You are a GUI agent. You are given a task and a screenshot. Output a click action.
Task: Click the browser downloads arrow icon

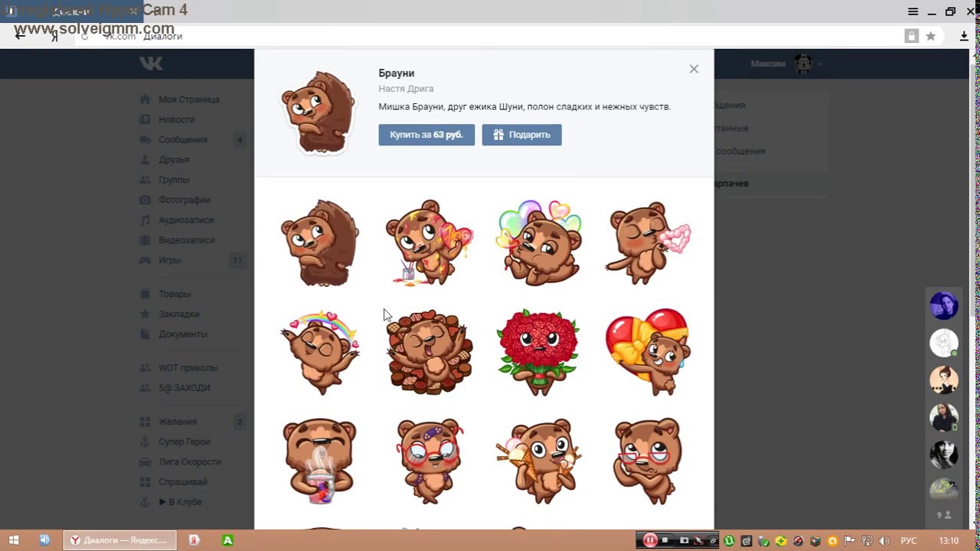click(964, 36)
